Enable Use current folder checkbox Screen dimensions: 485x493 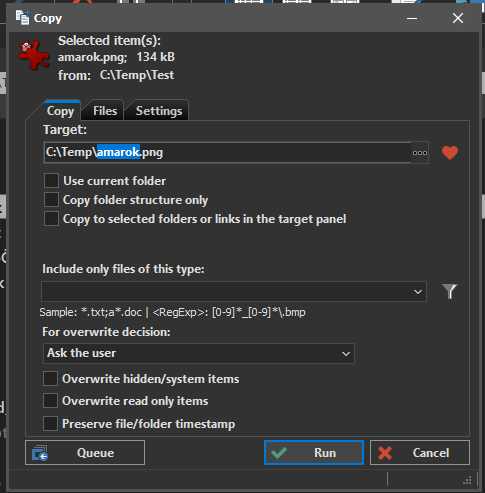(x=51, y=181)
